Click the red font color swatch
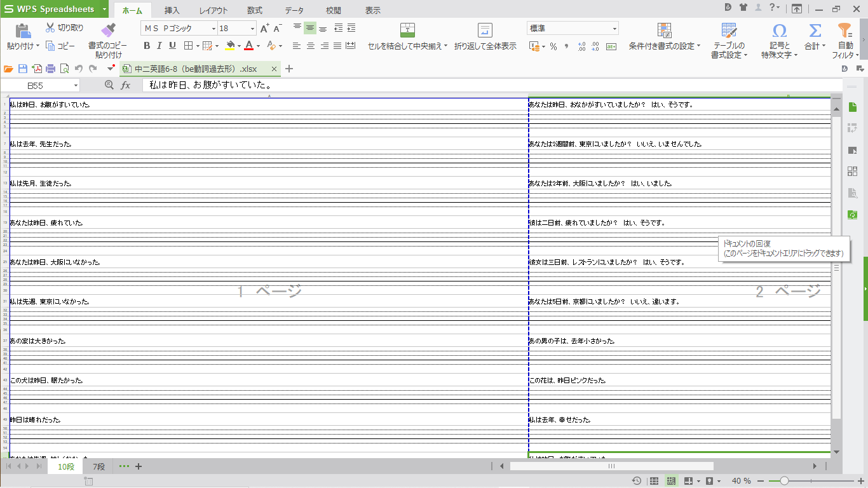The image size is (868, 488). click(x=249, y=46)
